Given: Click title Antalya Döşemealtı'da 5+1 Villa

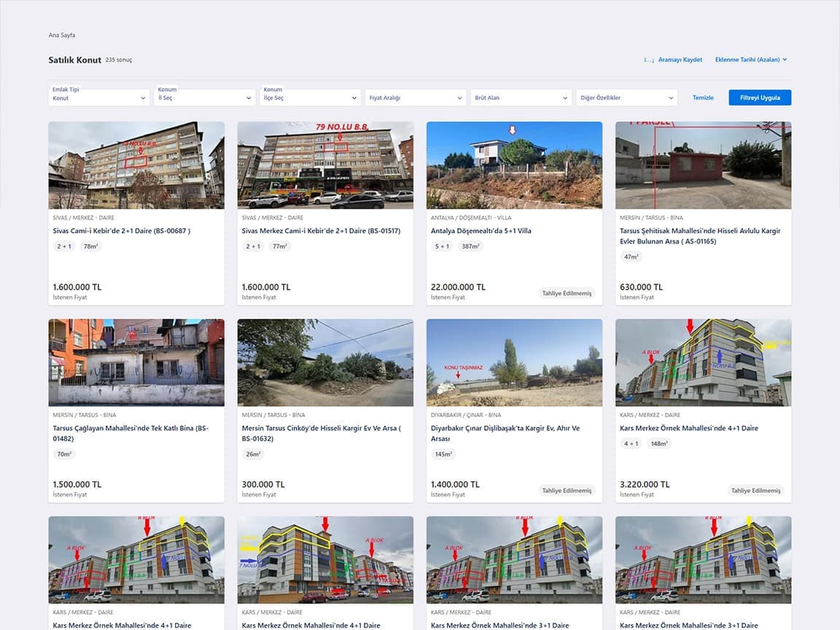Looking at the screenshot, I should point(481,231).
